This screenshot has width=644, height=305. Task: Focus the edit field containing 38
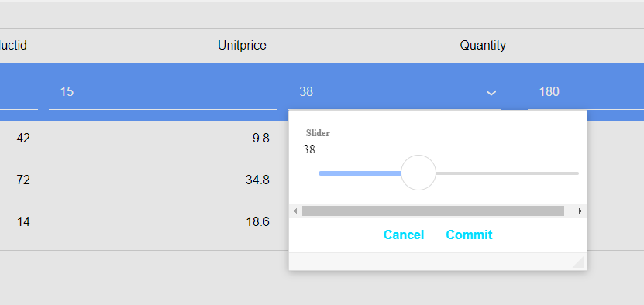click(394, 92)
